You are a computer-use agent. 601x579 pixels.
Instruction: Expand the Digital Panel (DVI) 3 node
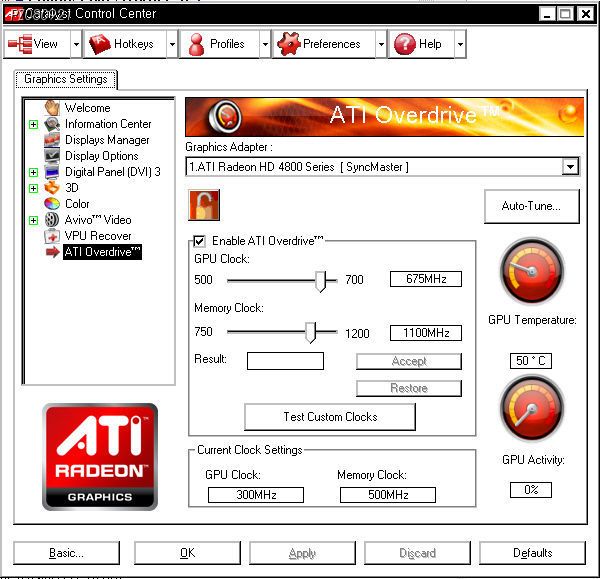(x=33, y=172)
